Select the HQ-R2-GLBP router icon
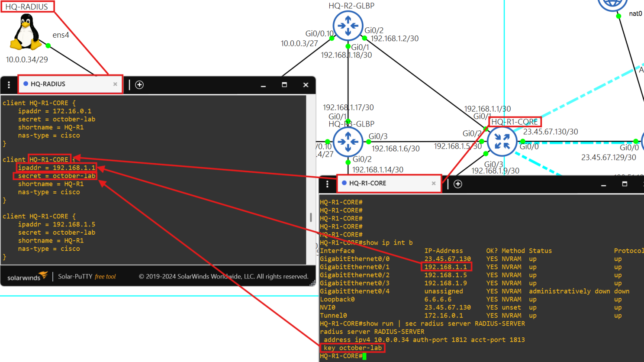The height and width of the screenshot is (362, 644). click(x=348, y=26)
